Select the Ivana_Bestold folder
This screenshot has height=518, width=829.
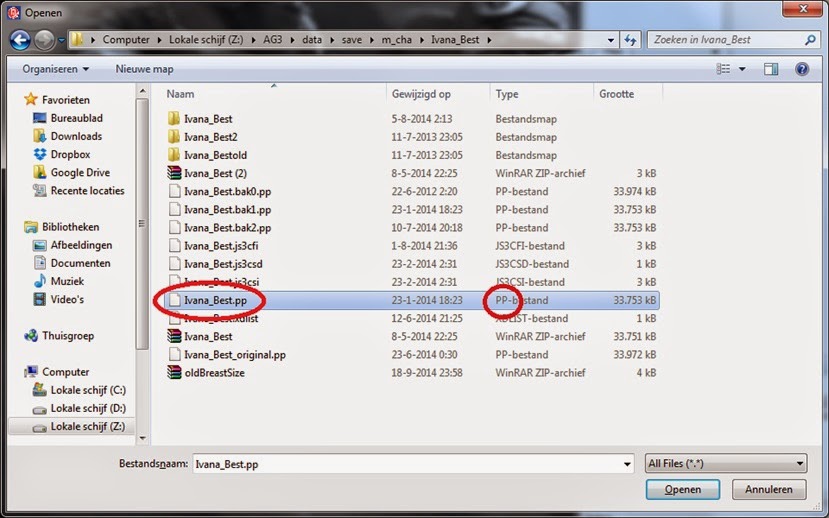coord(215,155)
